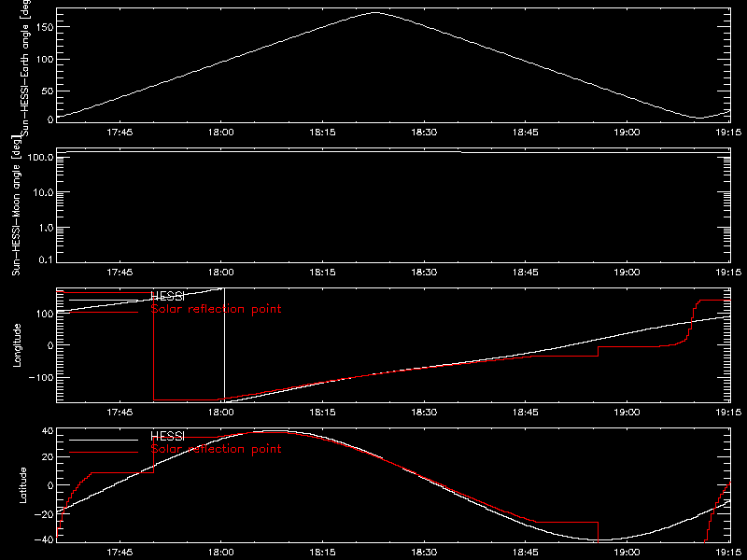This screenshot has width=747, height=560.
Task: Select Solar reflection point legend in Latitude plot
Action: click(x=216, y=449)
